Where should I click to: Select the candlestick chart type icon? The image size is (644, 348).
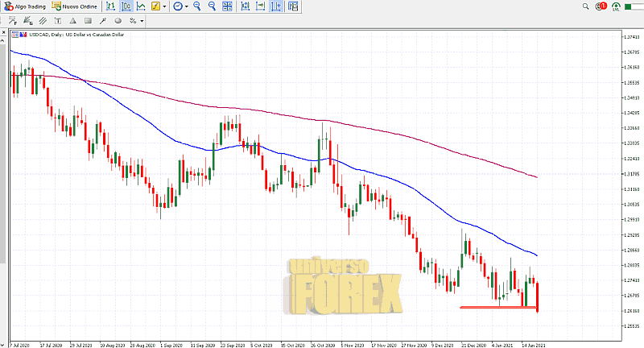pos(126,6)
